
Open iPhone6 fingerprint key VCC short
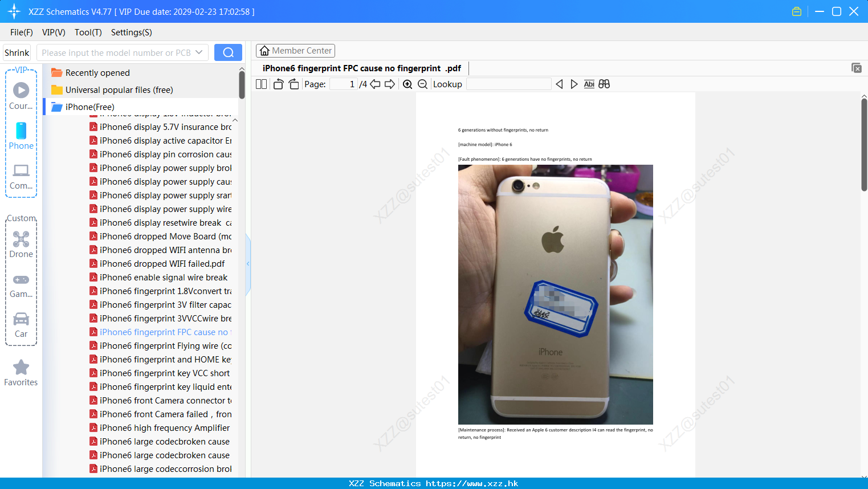(160, 373)
